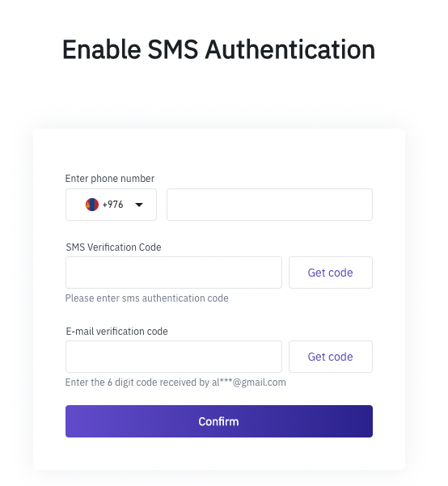448x486 pixels.
Task: Click the Enable SMS Authentication heading
Action: 219,49
